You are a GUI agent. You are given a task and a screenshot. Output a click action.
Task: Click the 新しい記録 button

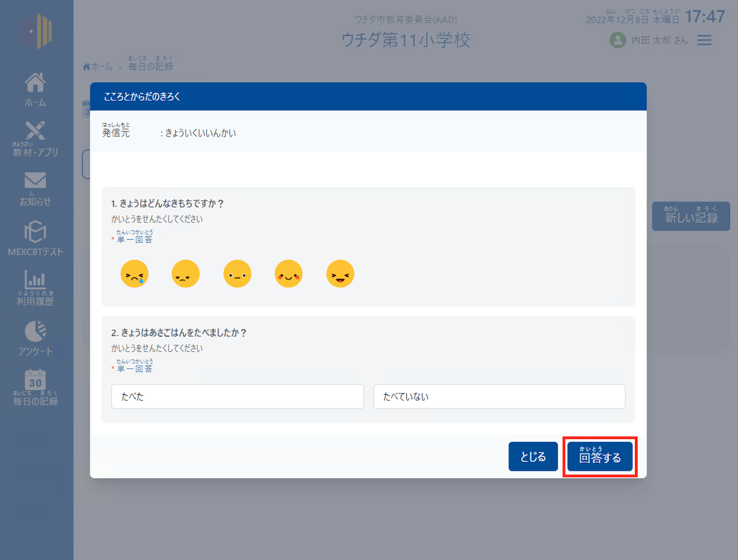click(691, 217)
